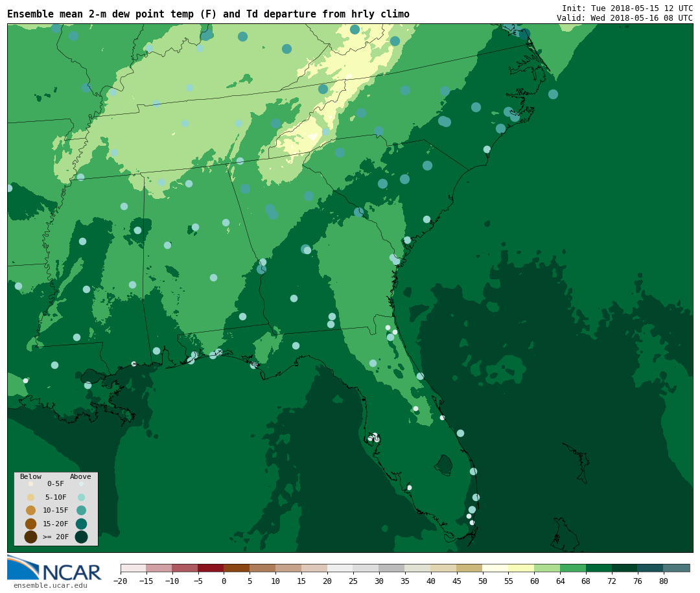The height and width of the screenshot is (593, 700).
Task: Click the '10-15F' legend label
Action: pyautogui.click(x=56, y=510)
